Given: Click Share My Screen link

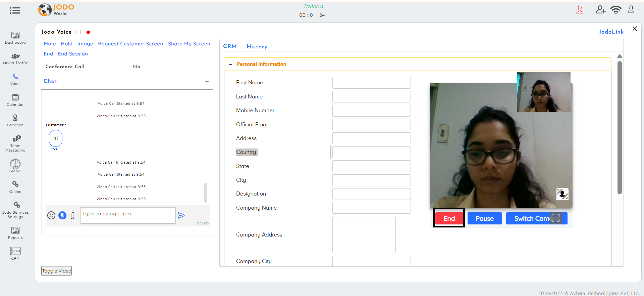Looking at the screenshot, I should click(189, 44).
